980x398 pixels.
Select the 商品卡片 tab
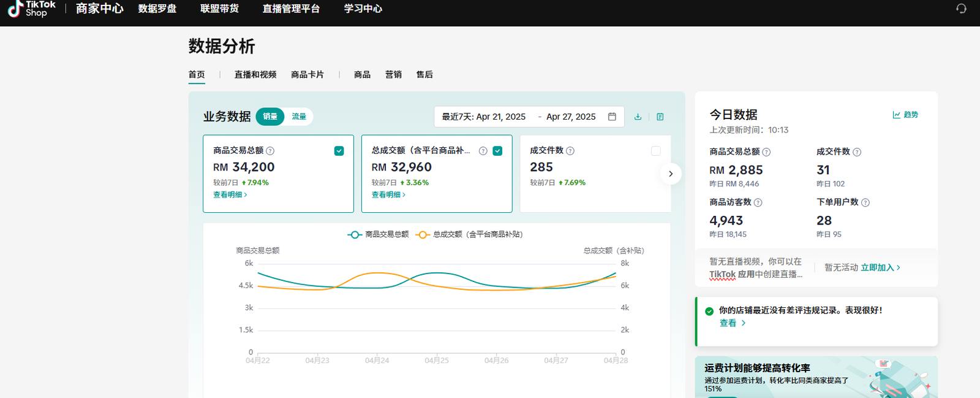click(307, 75)
